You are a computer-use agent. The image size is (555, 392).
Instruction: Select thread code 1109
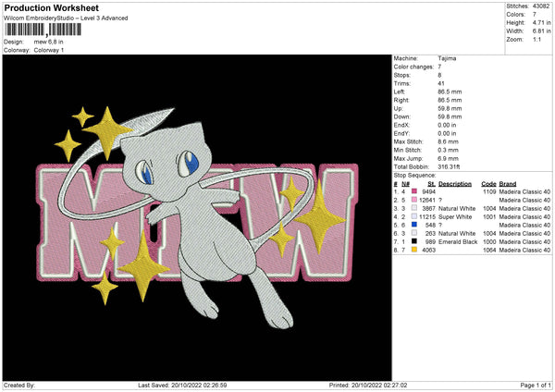489,191
